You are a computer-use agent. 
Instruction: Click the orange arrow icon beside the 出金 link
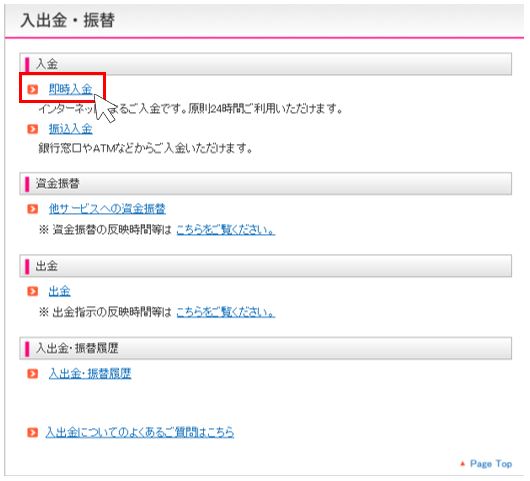(x=33, y=291)
